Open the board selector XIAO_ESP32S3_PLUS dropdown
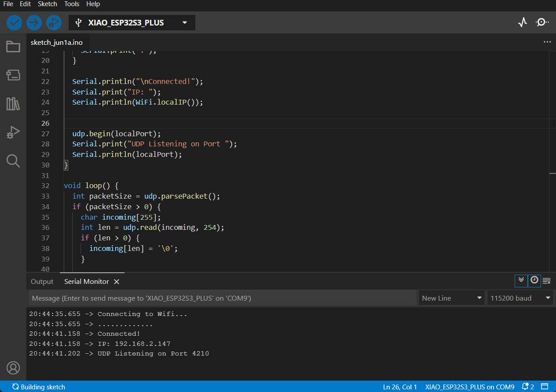The width and height of the screenshot is (556, 392). coord(132,23)
